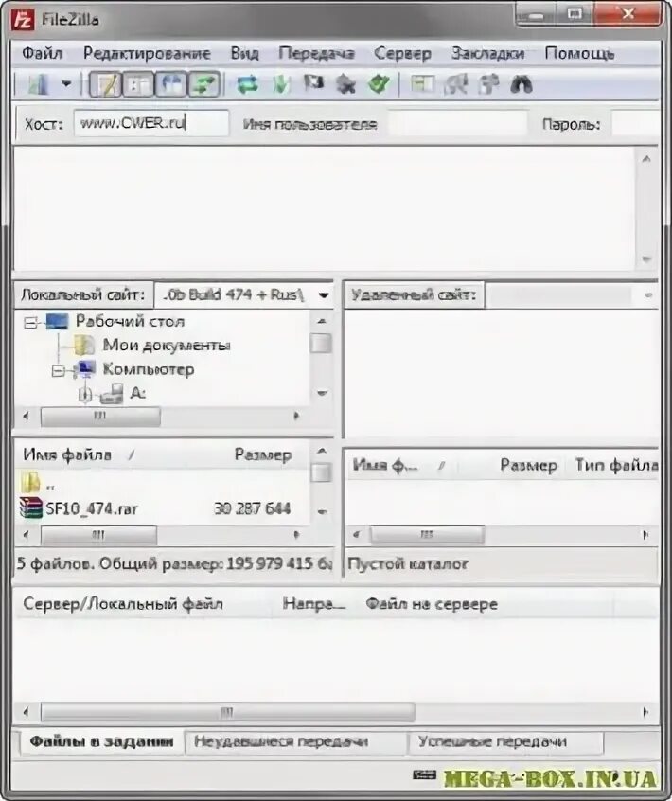Click transfer queue horizontal scrollbar thumb

[228, 712]
